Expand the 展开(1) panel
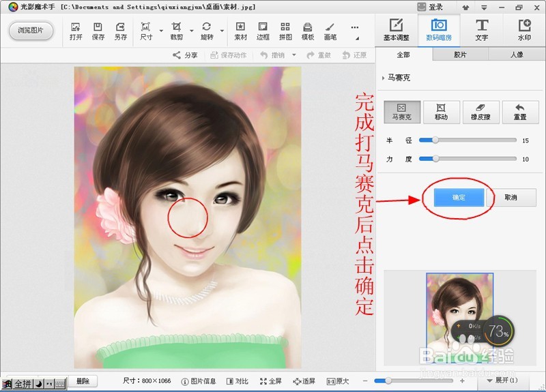 coord(502,380)
